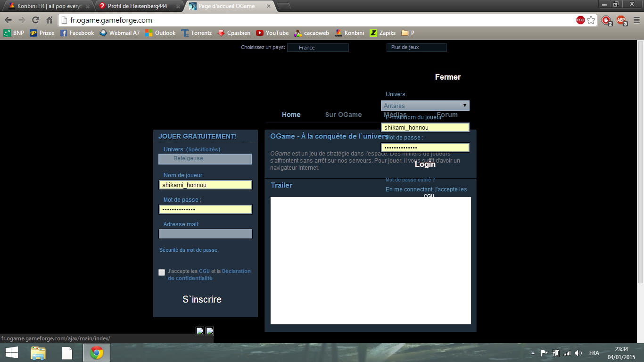
Task: Open the Webmail A7 bookmark
Action: click(x=120, y=33)
